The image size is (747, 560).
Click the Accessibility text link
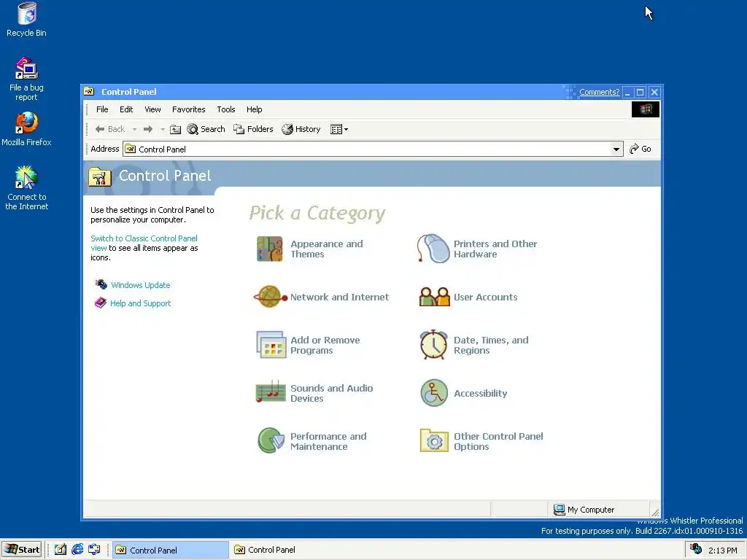(481, 393)
